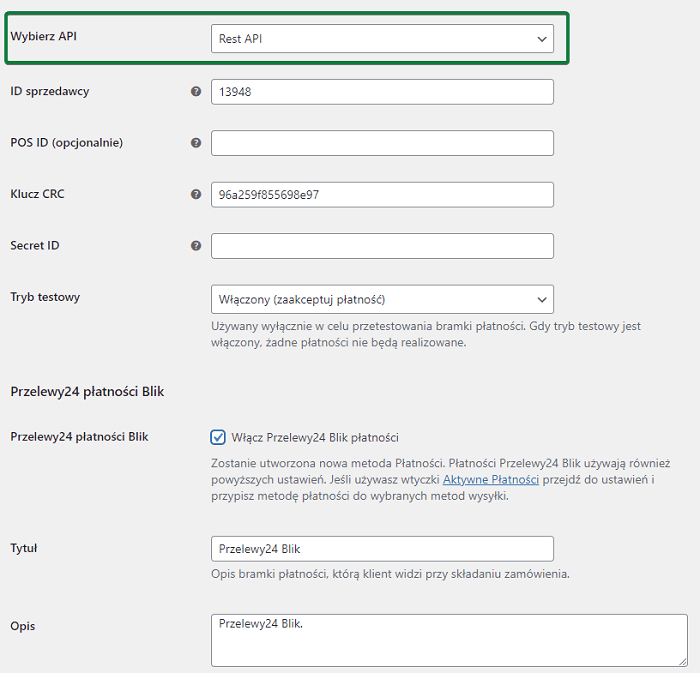Open the Wybierz API dropdown
The image size is (700, 673).
pos(382,39)
